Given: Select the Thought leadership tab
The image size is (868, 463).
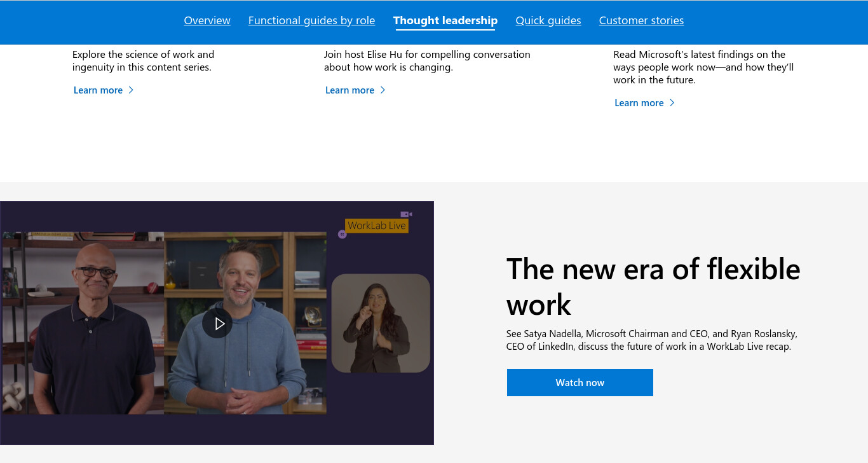Looking at the screenshot, I should tap(445, 20).
